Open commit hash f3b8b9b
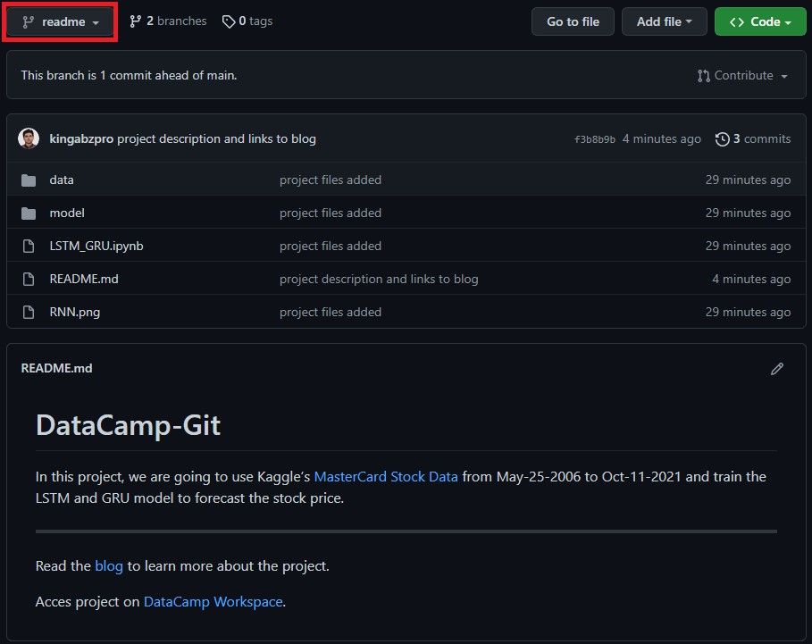Viewport: 812px width, 644px height. (595, 139)
